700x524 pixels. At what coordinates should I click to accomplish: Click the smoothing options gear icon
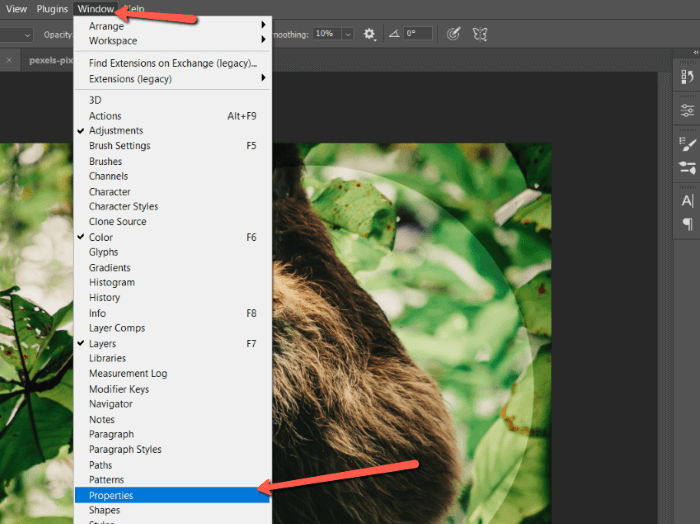tap(369, 34)
